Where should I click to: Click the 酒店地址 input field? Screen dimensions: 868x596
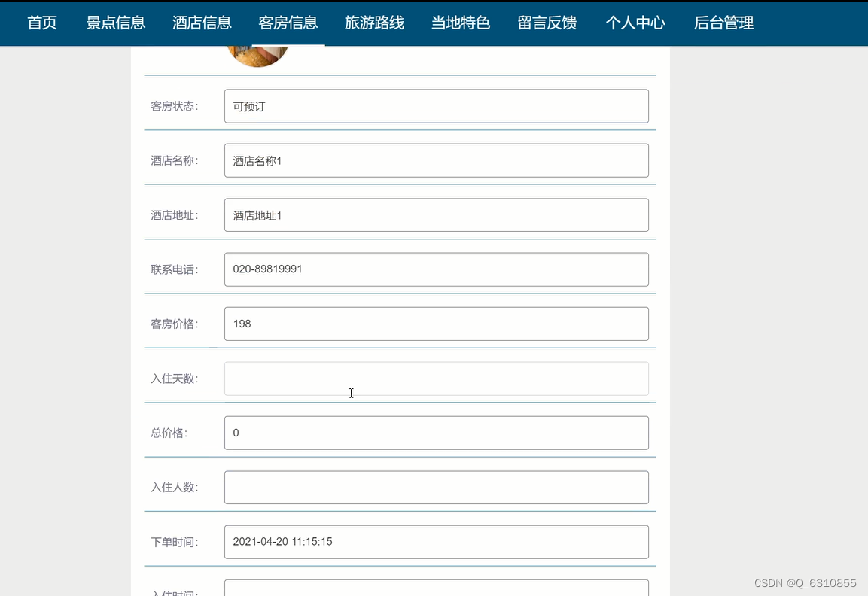click(436, 214)
